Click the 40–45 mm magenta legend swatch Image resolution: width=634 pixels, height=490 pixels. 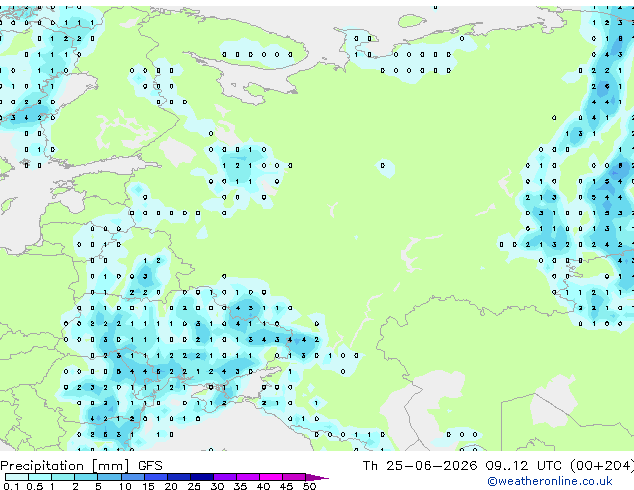pyautogui.click(x=271, y=477)
